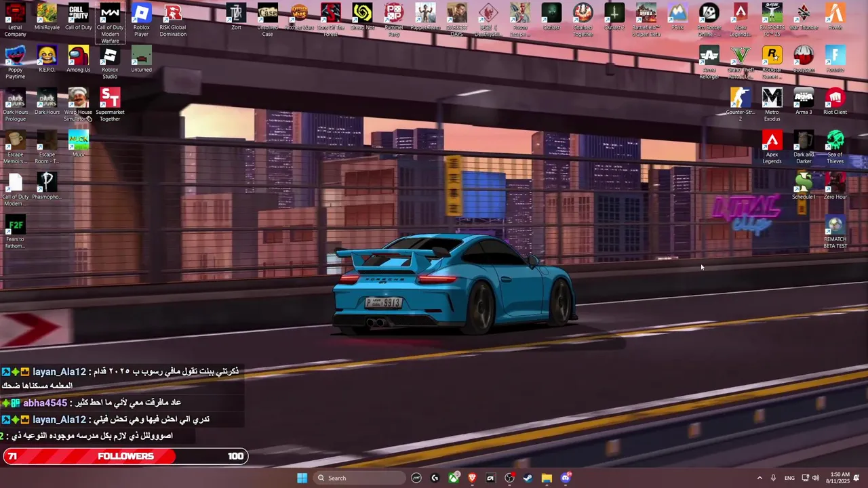
Task: Click the FOLLOWERS goal progress bar
Action: [x=125, y=456]
